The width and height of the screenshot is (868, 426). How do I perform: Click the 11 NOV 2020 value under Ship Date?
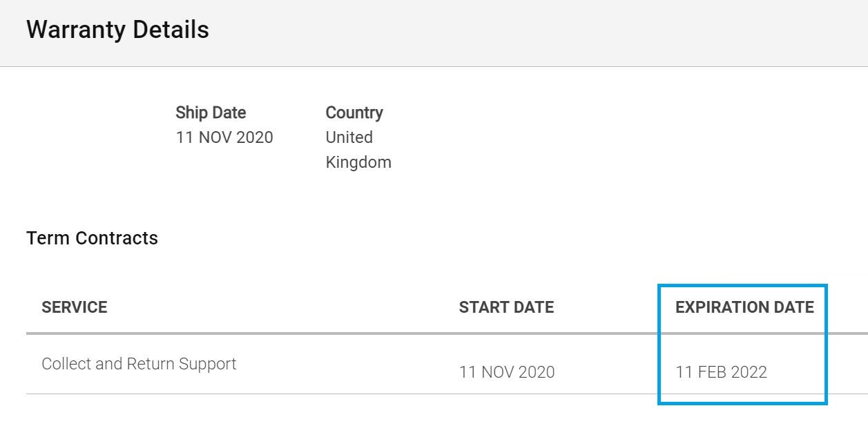pyautogui.click(x=224, y=137)
